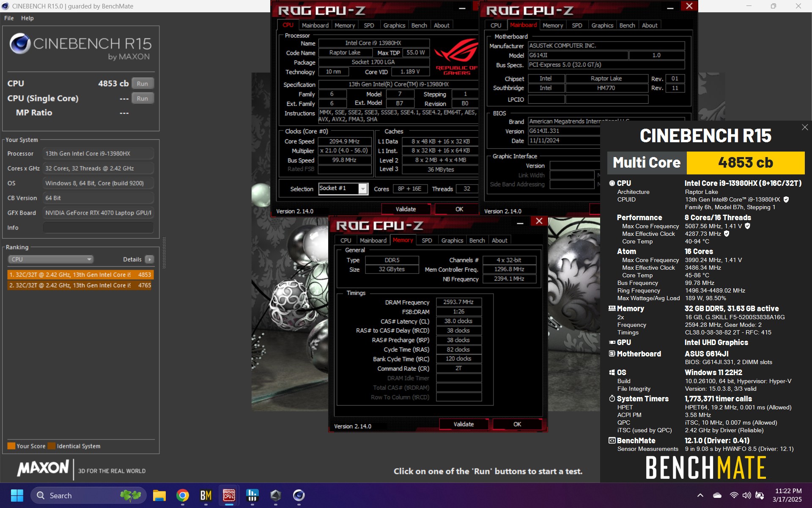Click panel splitter grip beside Ranking
Screen dimensions: 812x508
point(164,253)
